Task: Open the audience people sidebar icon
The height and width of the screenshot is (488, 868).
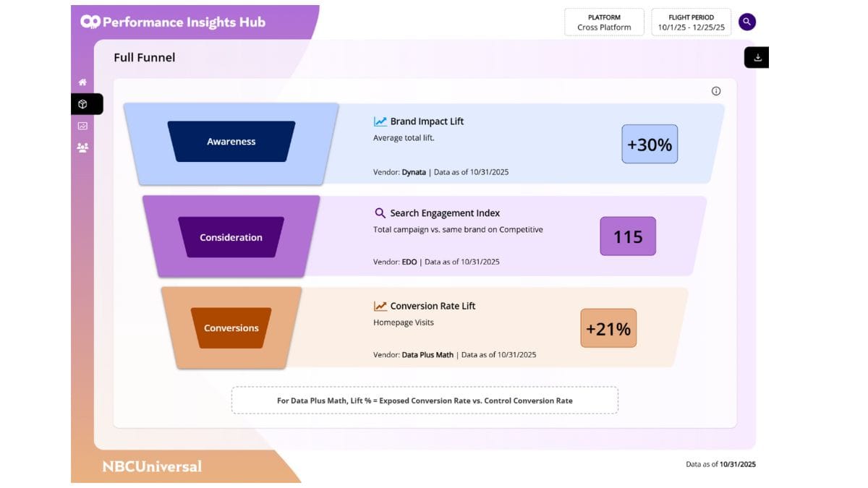Action: click(82, 147)
